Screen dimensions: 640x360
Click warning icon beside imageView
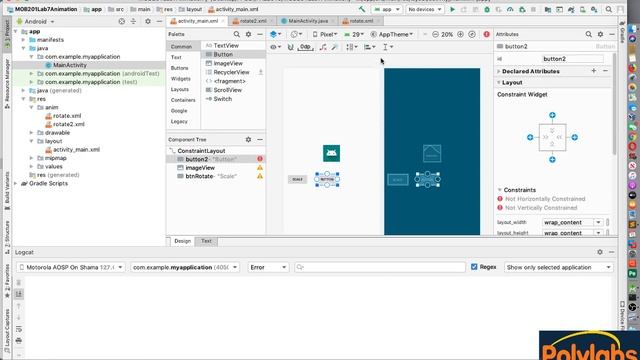click(x=260, y=167)
